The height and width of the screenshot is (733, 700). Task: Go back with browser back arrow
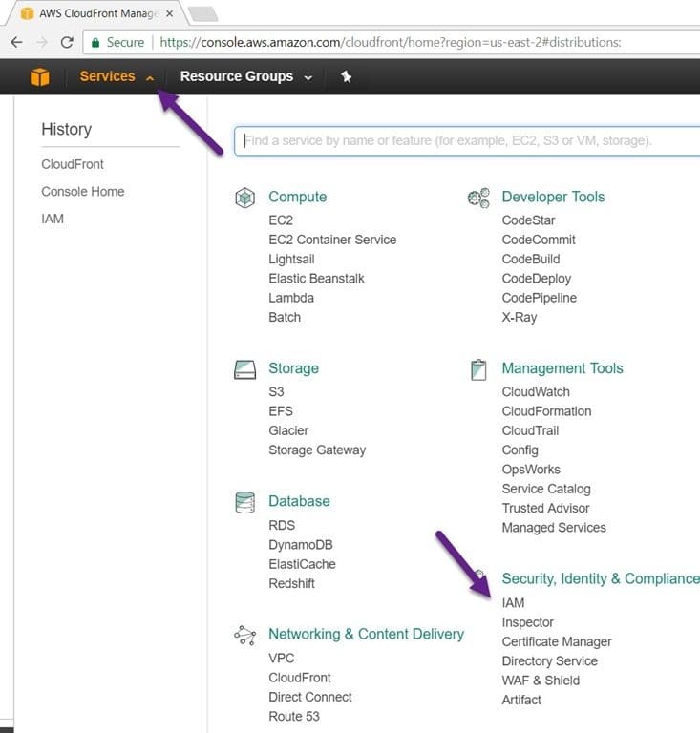[17, 43]
